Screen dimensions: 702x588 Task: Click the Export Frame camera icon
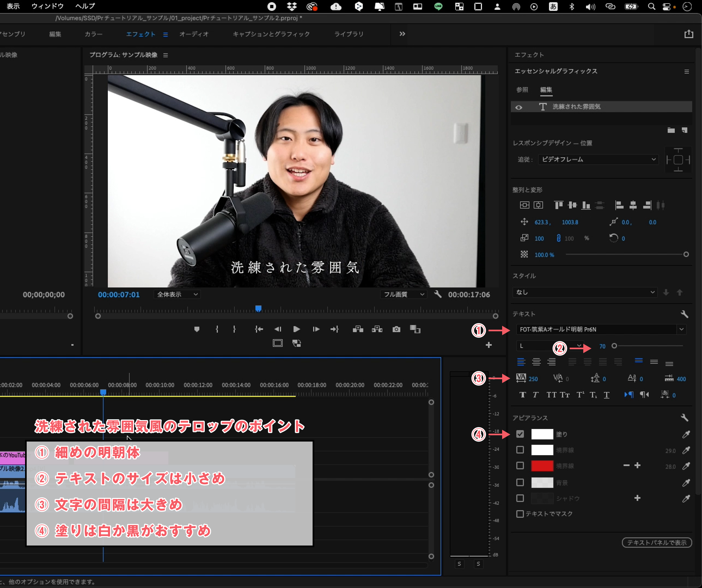coord(396,329)
